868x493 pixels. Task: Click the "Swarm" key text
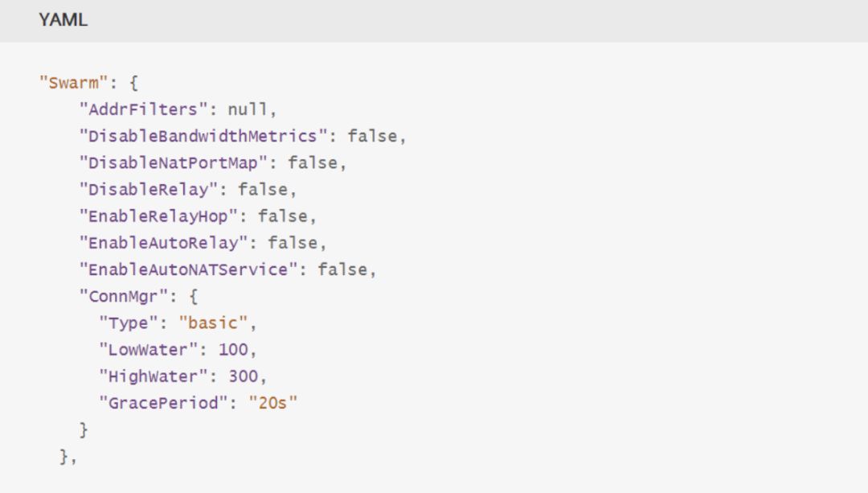tap(73, 83)
